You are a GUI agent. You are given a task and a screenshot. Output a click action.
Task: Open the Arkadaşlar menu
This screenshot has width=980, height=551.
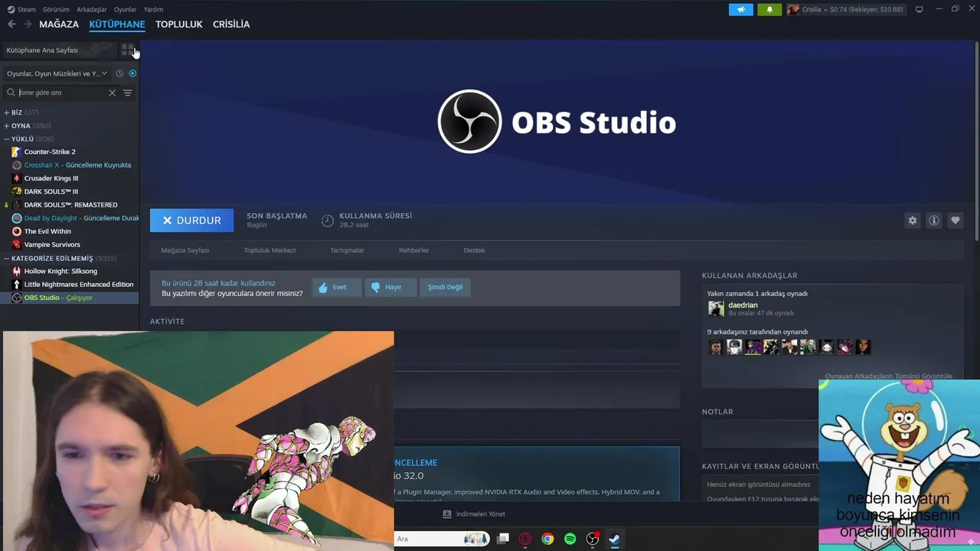[92, 9]
